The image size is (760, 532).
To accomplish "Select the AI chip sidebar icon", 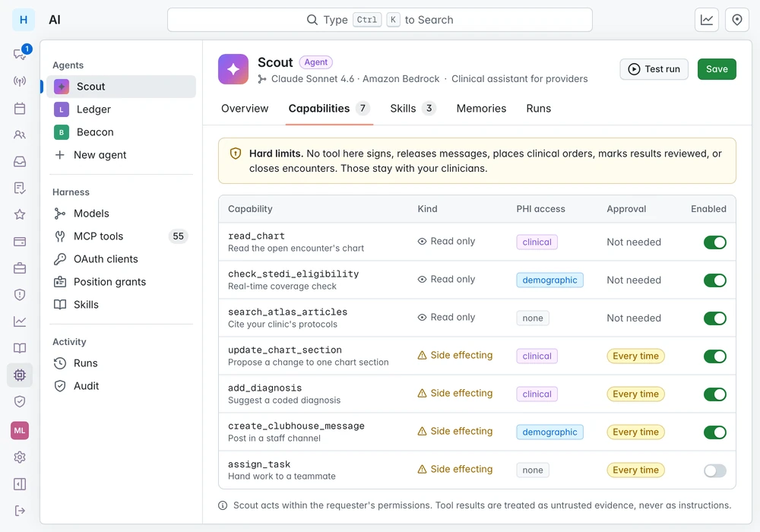I will 20,375.
